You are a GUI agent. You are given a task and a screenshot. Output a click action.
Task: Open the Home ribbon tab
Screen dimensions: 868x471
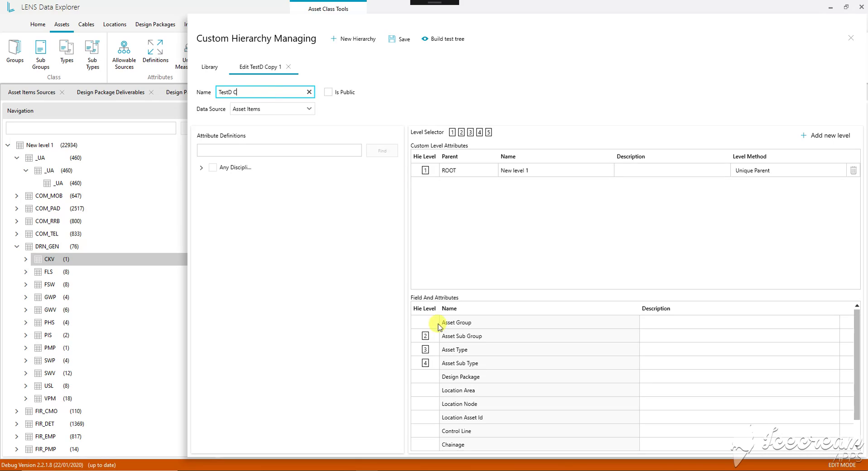coord(38,24)
